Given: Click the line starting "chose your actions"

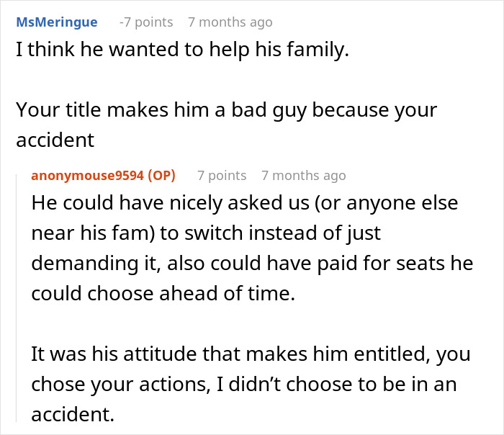Looking at the screenshot, I should click(244, 385).
